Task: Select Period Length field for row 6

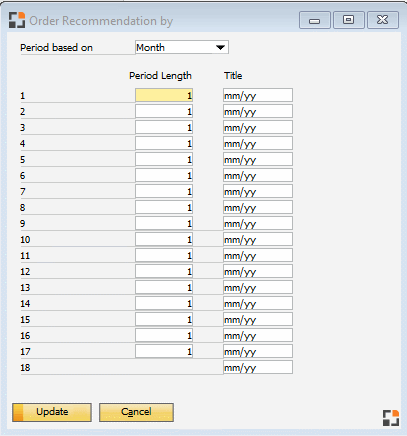Action: click(x=164, y=175)
